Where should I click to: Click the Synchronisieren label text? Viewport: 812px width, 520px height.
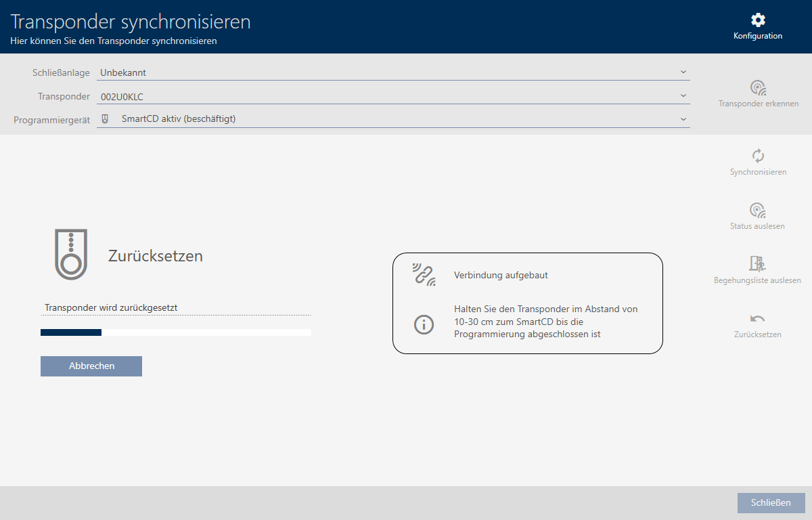pyautogui.click(x=758, y=172)
